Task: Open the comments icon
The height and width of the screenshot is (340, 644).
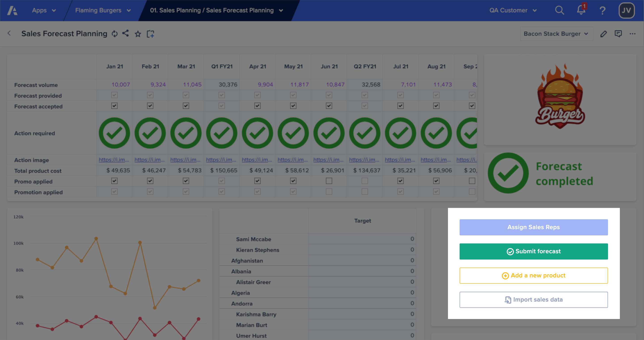Action: click(618, 34)
